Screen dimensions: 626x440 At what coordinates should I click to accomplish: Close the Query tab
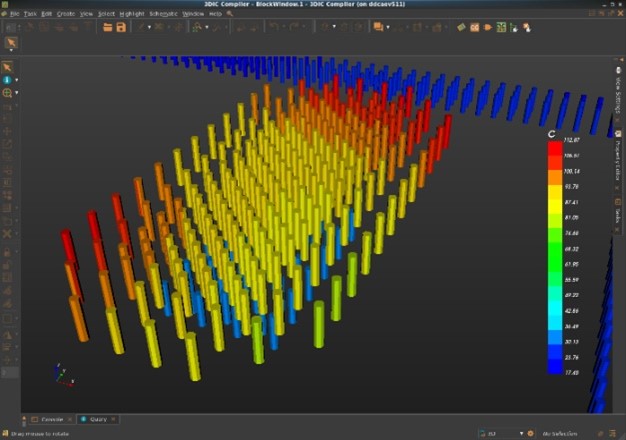click(x=113, y=419)
